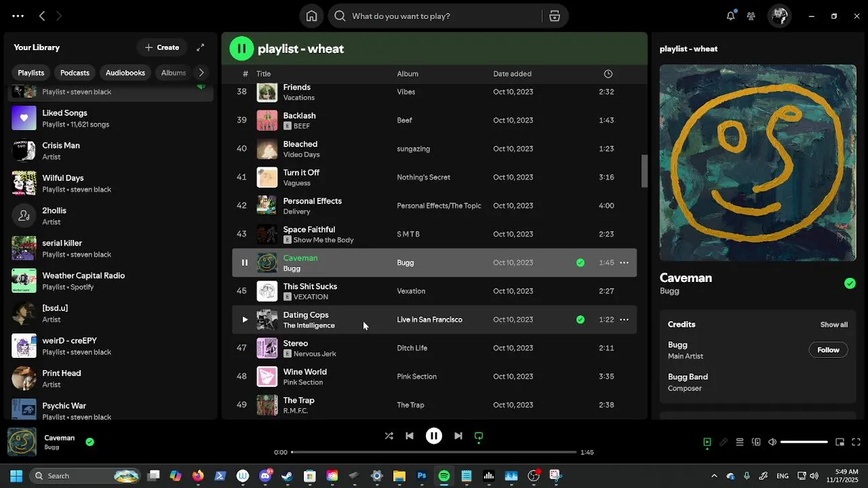Open The Intelligence artist link

[309, 325]
